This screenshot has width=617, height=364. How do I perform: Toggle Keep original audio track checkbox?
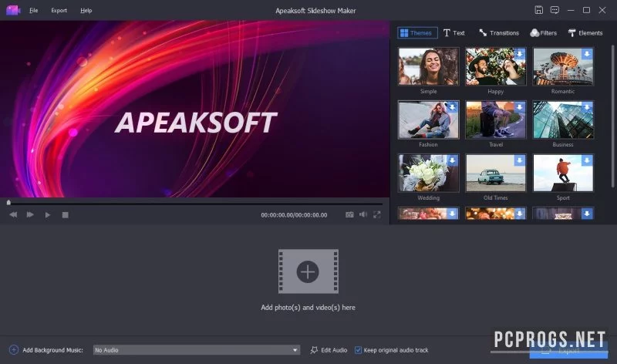click(x=358, y=350)
